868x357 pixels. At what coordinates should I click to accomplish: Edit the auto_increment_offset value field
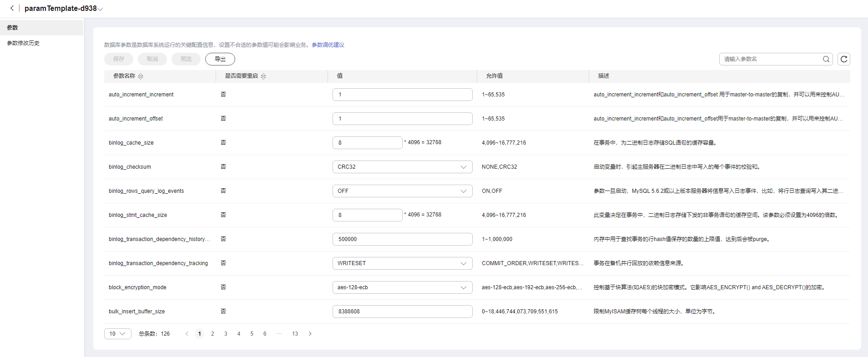[x=403, y=119]
